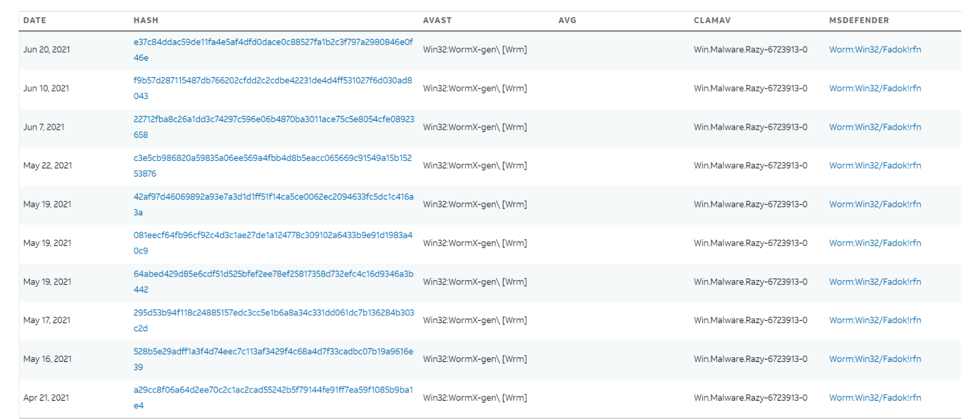Image resolution: width=980 pixels, height=419 pixels.
Task: Follow the MSDefender link for May 22, 2021
Action: coord(875,166)
